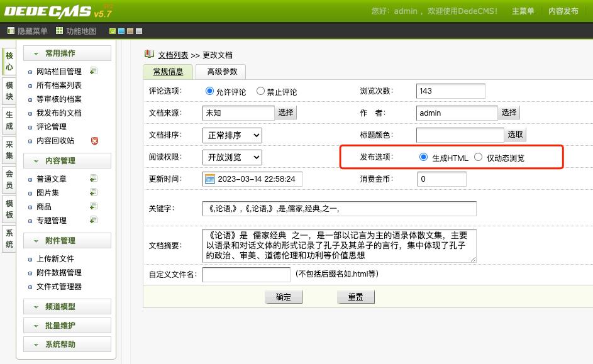The height and width of the screenshot is (364, 593).
Task: Click the red shield icon beside 内容回收站
Action: click(x=94, y=141)
